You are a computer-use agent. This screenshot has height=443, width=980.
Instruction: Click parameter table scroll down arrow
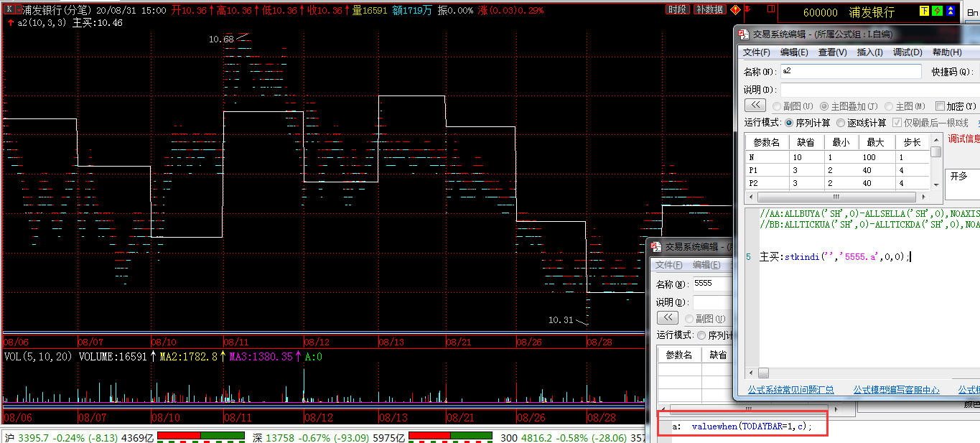(x=935, y=185)
